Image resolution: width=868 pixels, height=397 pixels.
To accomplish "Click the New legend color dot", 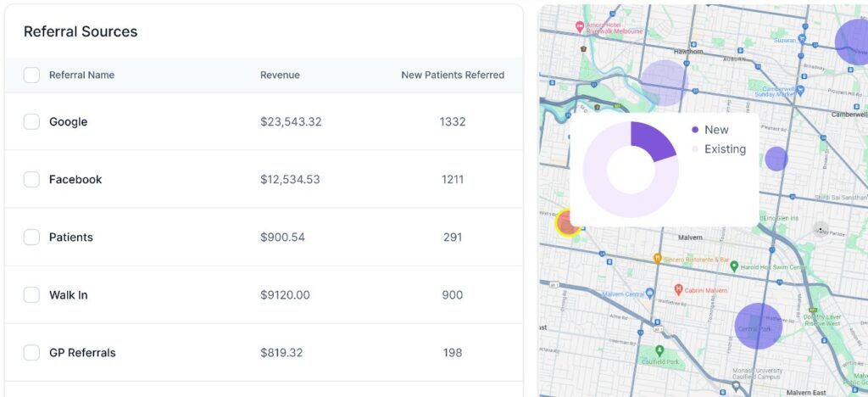I will pos(695,130).
